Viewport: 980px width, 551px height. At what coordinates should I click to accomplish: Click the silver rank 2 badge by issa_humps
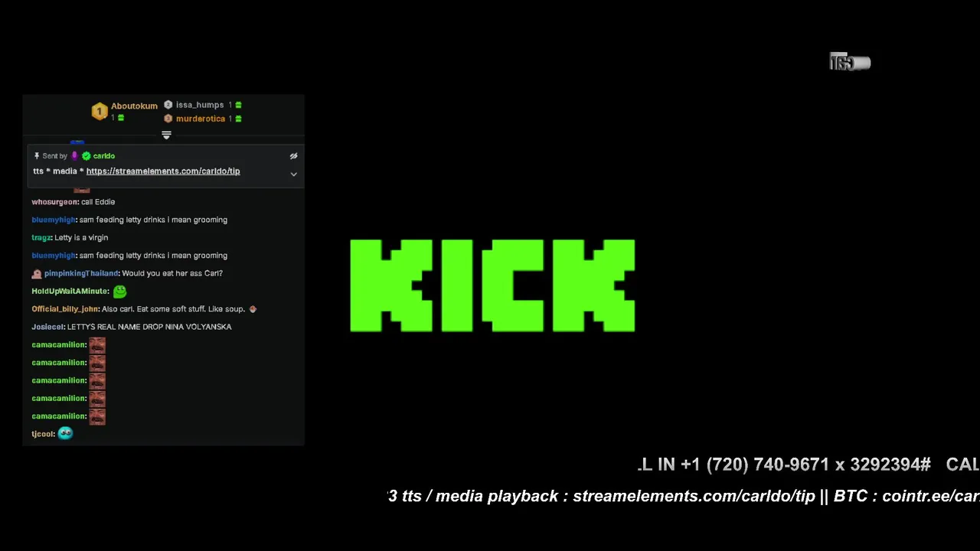(x=168, y=105)
